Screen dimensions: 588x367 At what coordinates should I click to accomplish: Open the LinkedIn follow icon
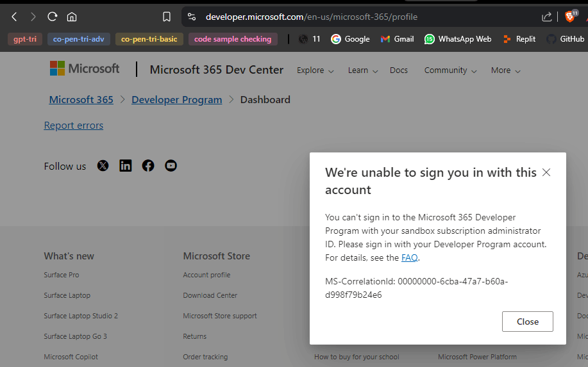pos(125,165)
